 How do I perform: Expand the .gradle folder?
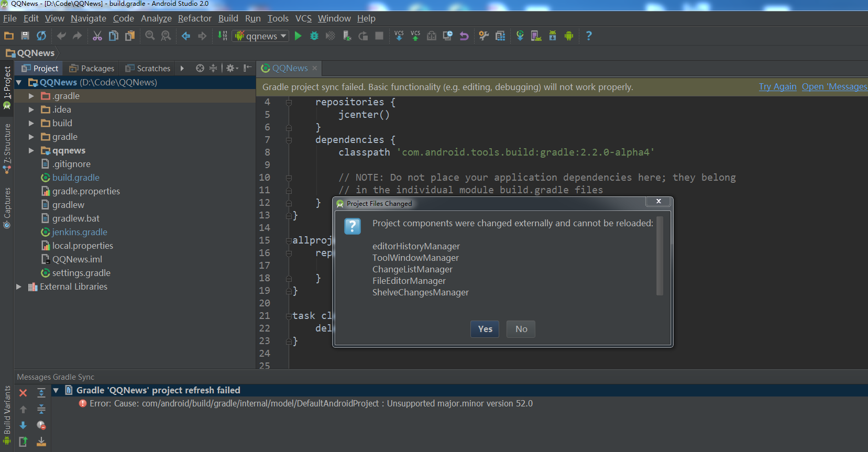pos(31,96)
